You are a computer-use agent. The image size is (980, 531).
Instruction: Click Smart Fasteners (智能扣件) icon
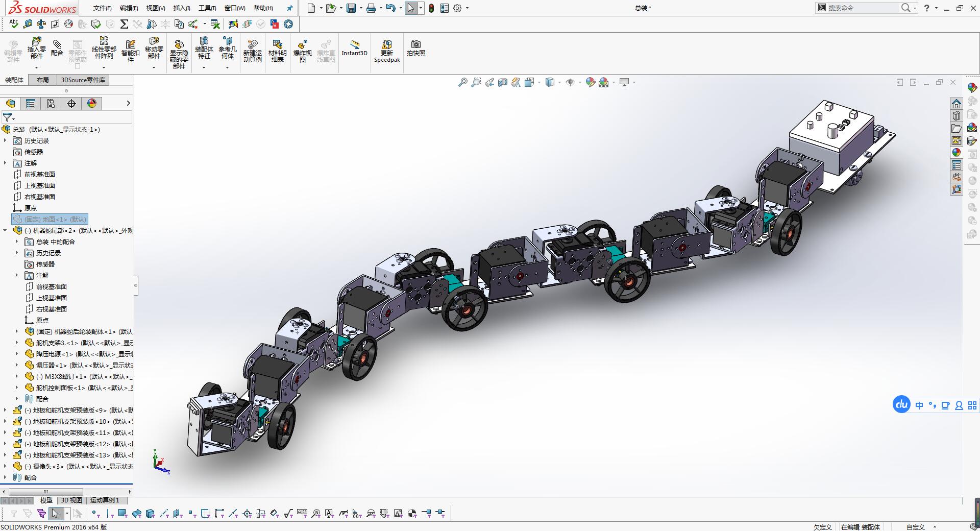coord(130,51)
